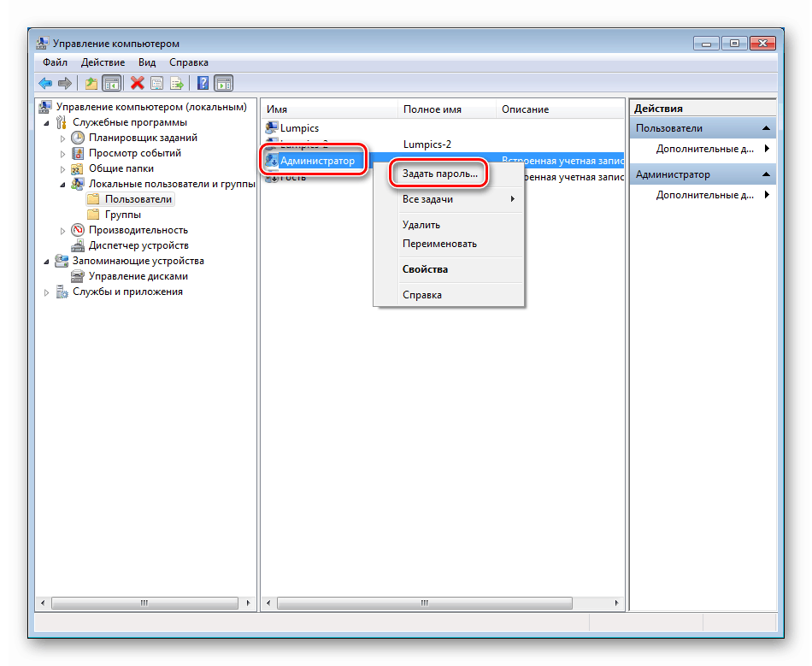Click the Просмотр событий icon

(78, 153)
